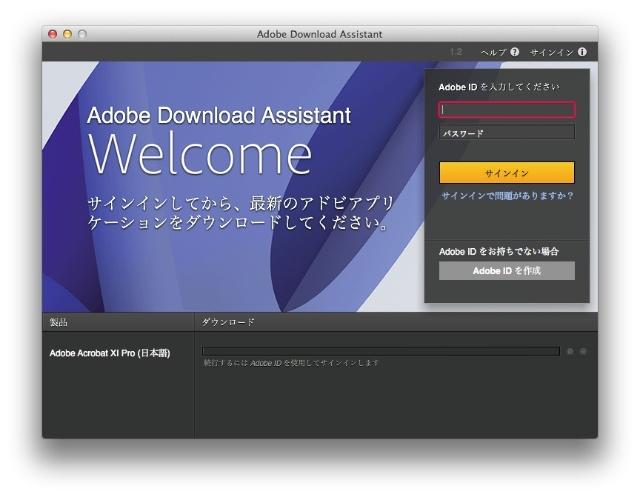Click first round control right of progress bar

coord(570,351)
